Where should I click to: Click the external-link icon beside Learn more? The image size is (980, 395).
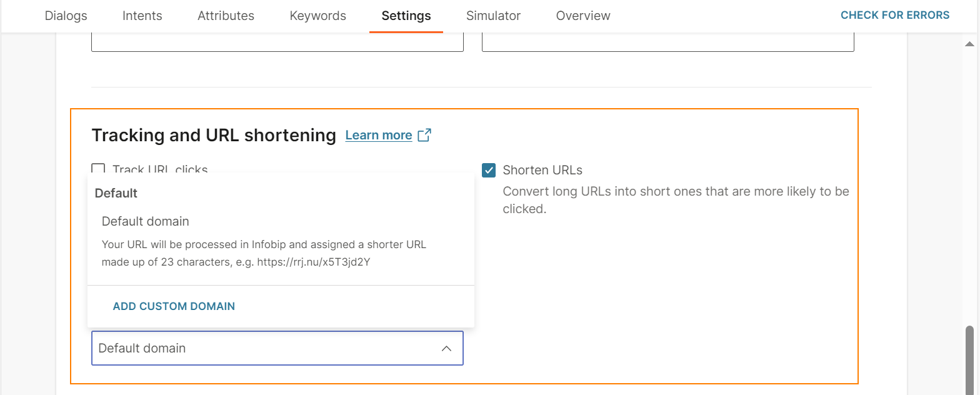(x=425, y=134)
